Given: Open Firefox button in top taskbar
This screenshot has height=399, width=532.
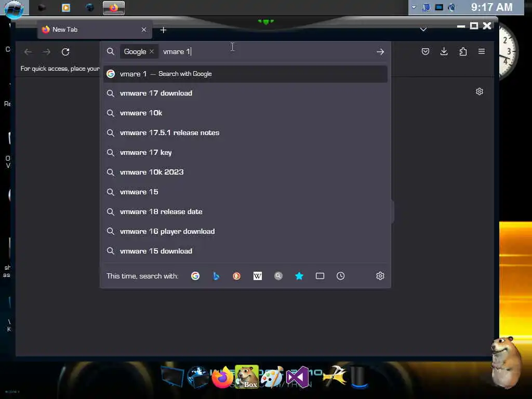Looking at the screenshot, I should (x=114, y=7).
